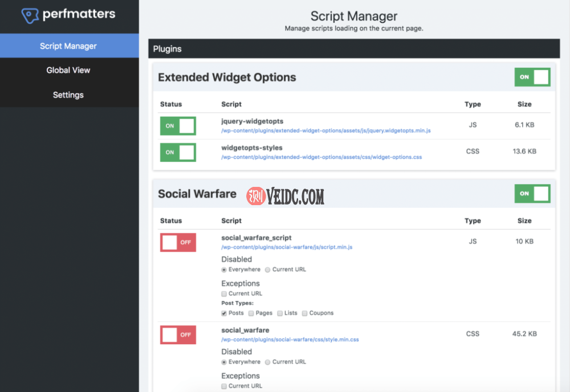570x392 pixels.
Task: Click the perfmatters logo icon
Action: click(30, 15)
